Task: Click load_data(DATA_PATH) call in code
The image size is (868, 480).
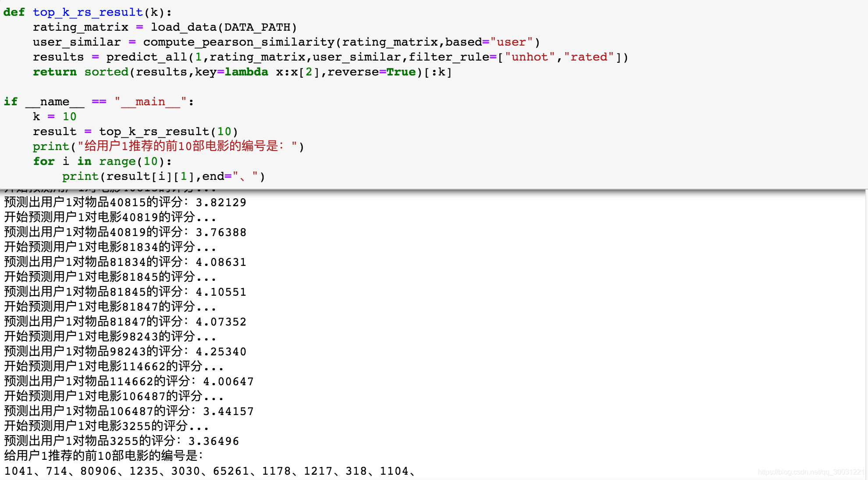Action: click(224, 27)
